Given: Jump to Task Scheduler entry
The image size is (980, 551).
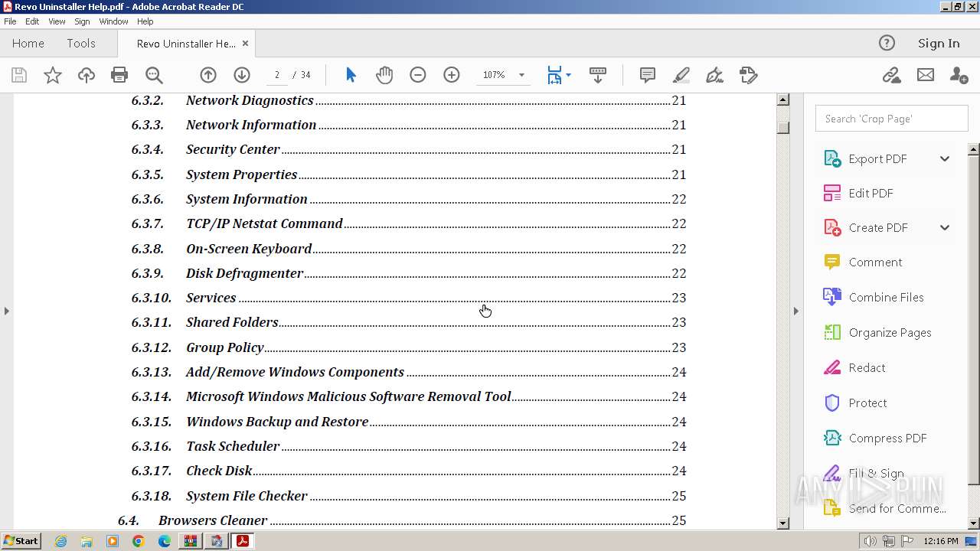Looking at the screenshot, I should click(x=408, y=446).
